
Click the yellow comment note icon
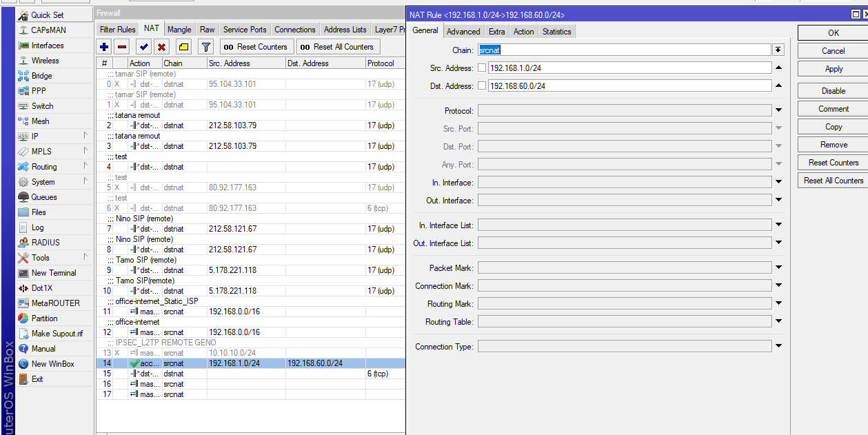pos(183,47)
